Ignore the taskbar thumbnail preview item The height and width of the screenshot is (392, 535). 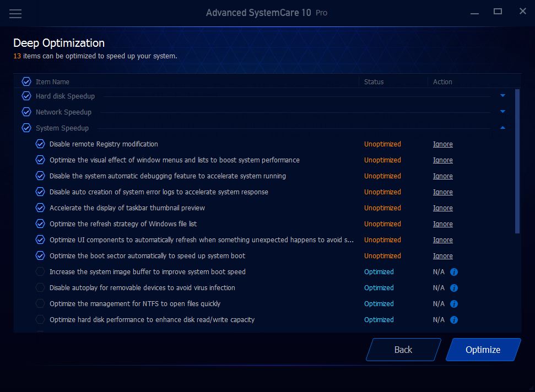[x=443, y=208]
